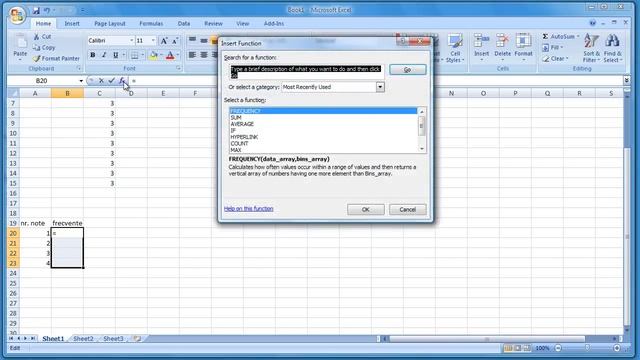Switch to the View tab

(242, 24)
